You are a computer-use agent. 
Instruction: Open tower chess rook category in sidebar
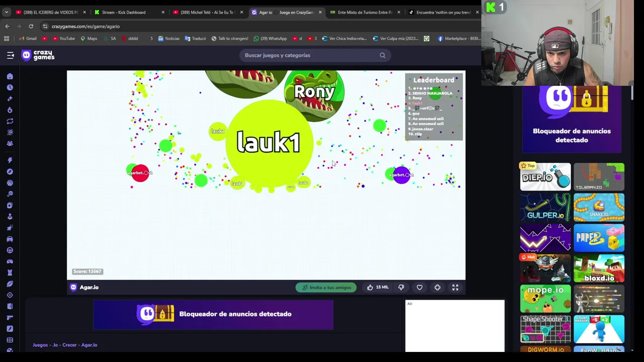pyautogui.click(x=10, y=273)
